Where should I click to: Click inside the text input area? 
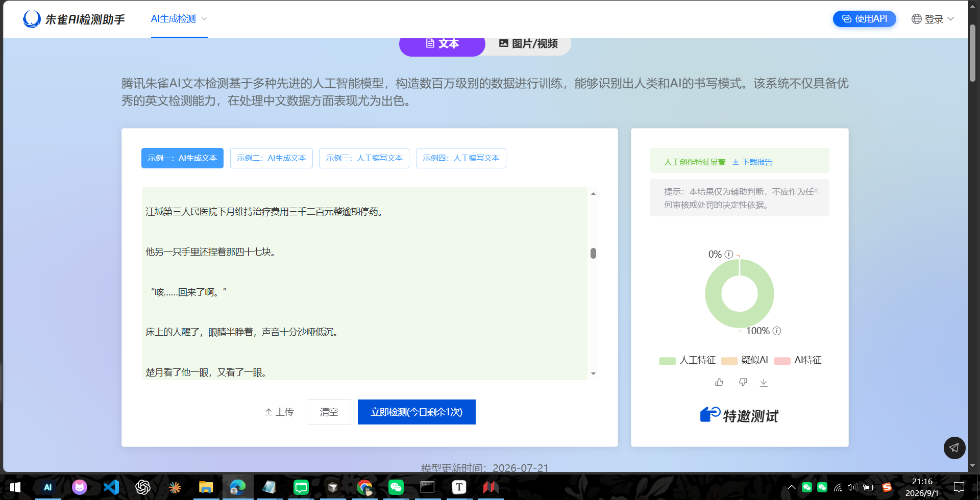364,284
